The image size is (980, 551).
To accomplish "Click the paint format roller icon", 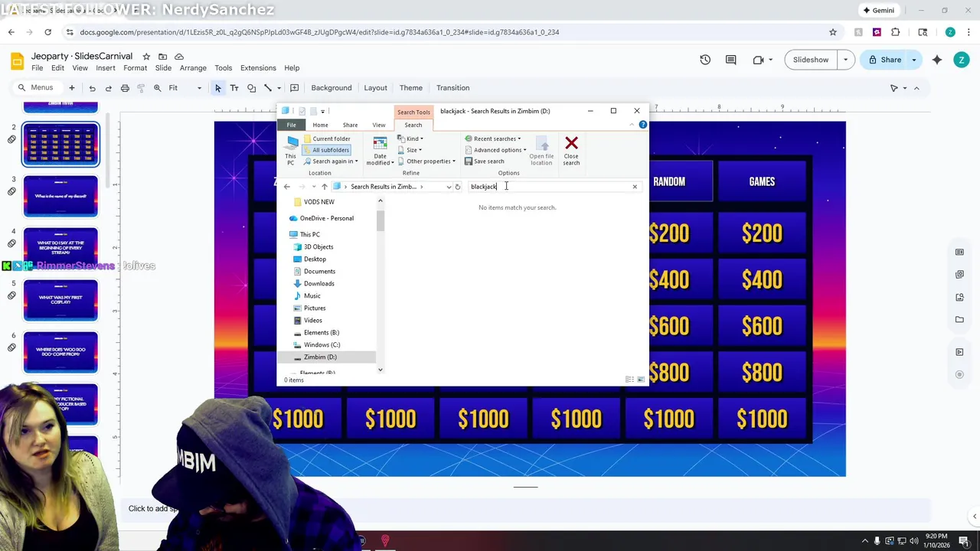I will (141, 88).
